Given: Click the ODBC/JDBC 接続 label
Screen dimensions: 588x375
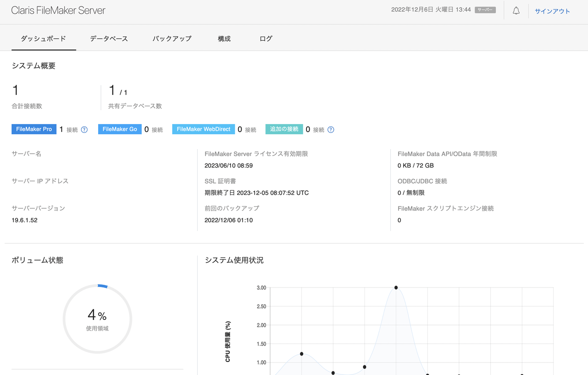Looking at the screenshot, I should [422, 181].
